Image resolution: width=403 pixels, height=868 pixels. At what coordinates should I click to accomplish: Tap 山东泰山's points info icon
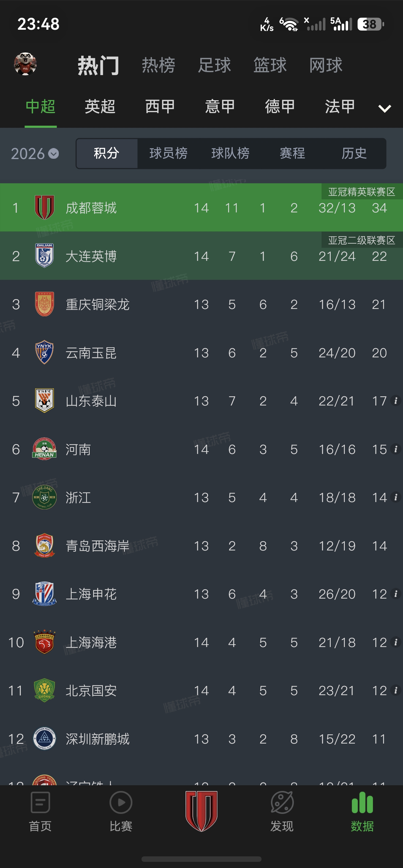396,401
